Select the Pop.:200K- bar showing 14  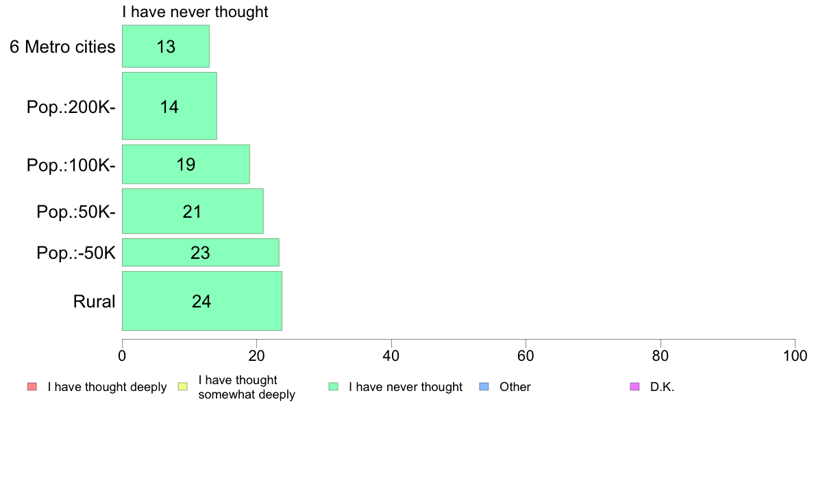click(169, 106)
